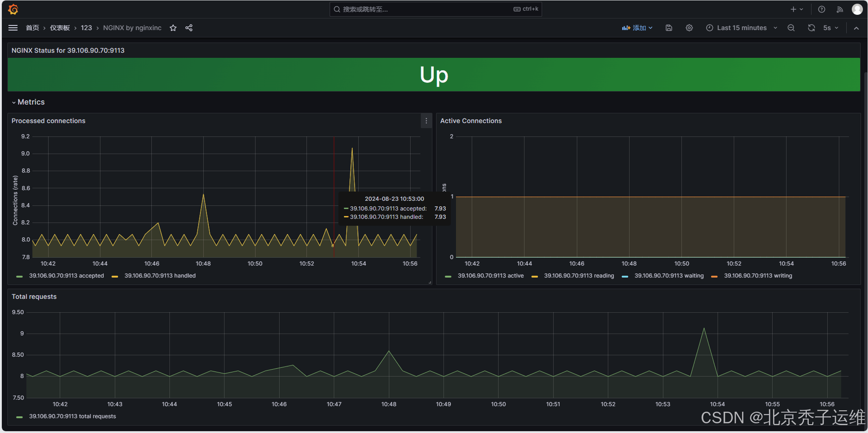The image size is (868, 433).
Task: Open the 添加 panel menu
Action: click(637, 28)
